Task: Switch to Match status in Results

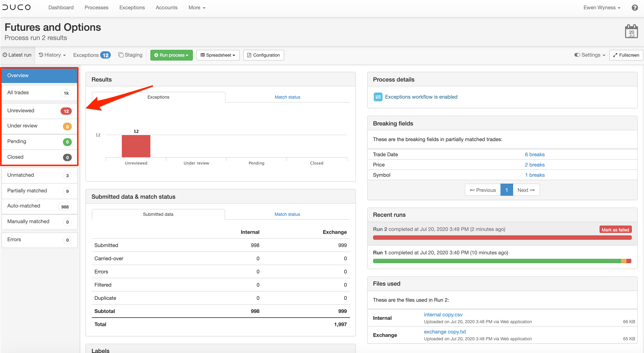Action: [x=287, y=97]
